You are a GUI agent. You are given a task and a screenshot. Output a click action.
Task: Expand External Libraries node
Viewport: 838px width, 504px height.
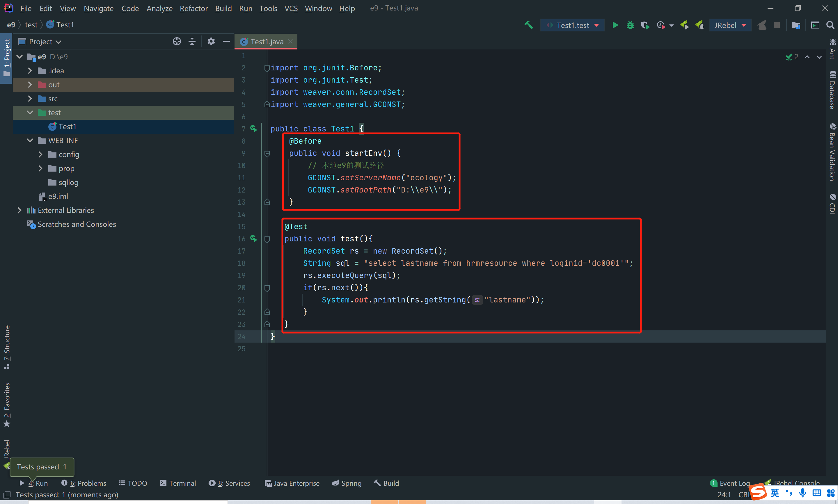tap(19, 210)
